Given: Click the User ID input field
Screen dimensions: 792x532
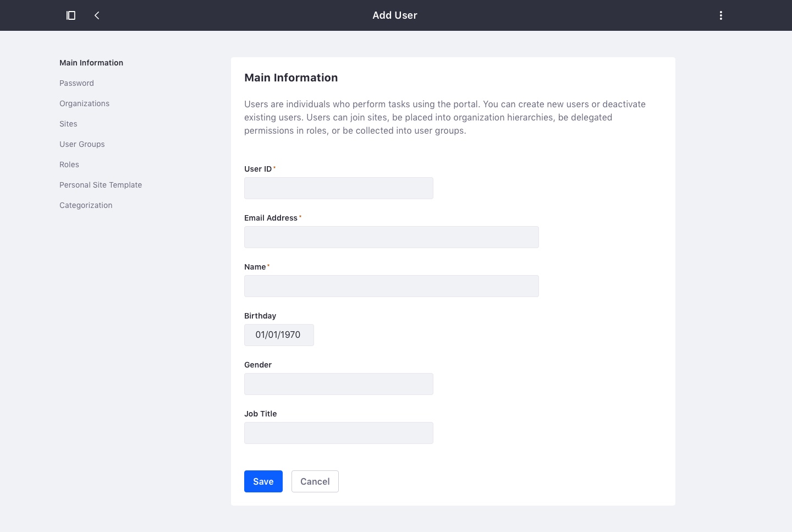Looking at the screenshot, I should point(338,188).
